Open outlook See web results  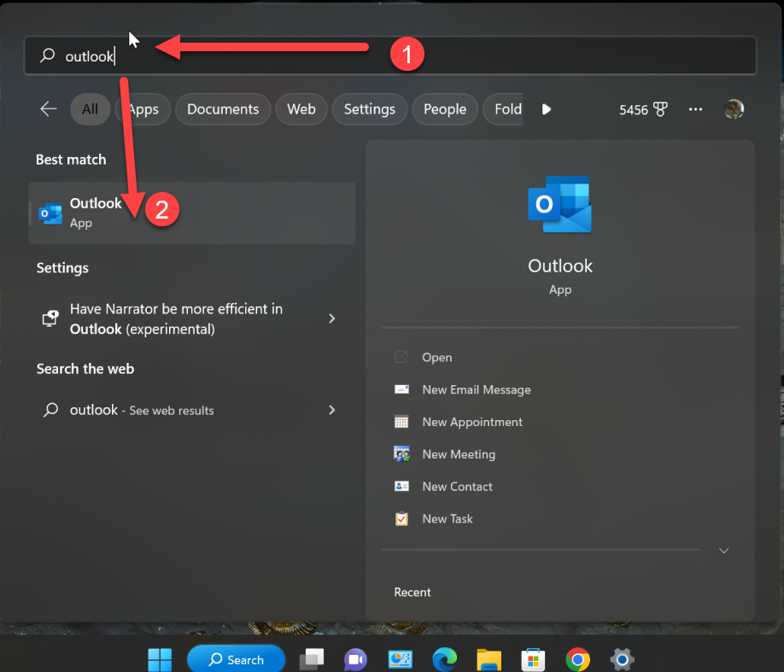click(x=192, y=410)
